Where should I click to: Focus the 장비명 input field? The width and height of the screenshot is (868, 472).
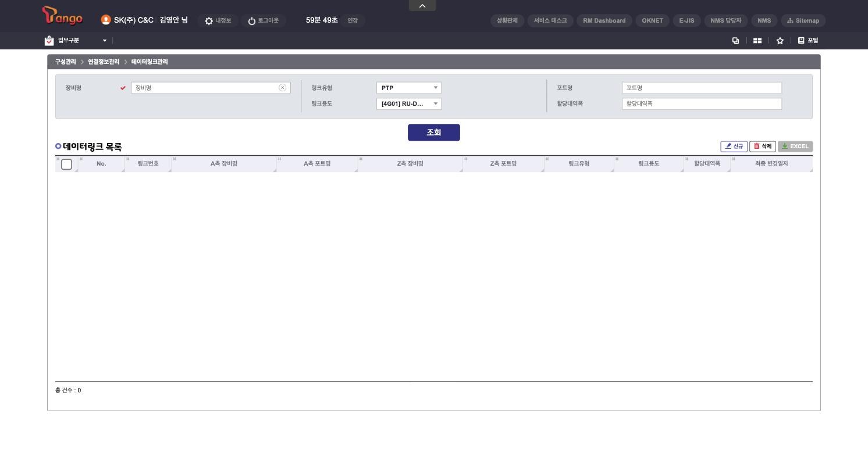(211, 88)
